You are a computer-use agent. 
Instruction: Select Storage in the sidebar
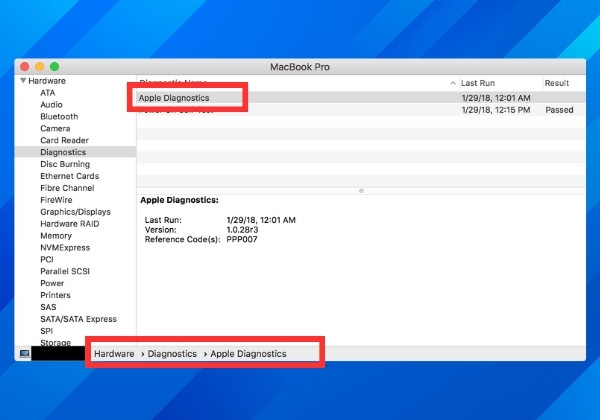pos(55,342)
